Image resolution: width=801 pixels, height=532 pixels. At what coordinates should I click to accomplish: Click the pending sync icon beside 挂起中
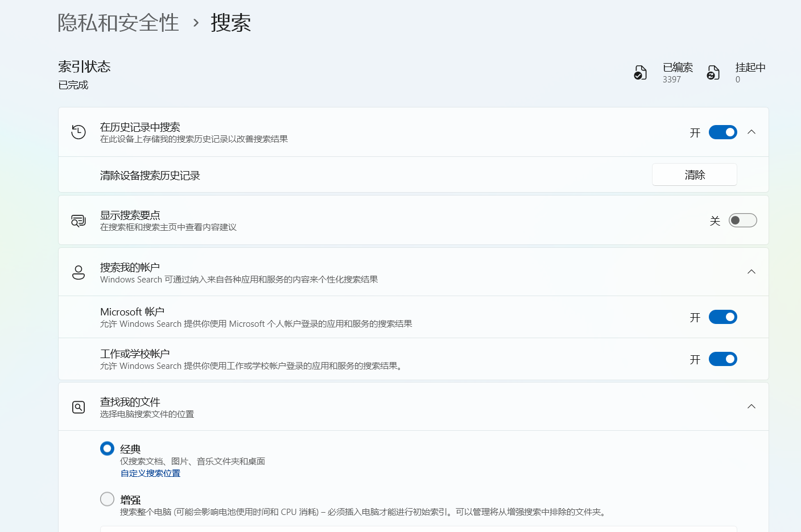pyautogui.click(x=713, y=73)
